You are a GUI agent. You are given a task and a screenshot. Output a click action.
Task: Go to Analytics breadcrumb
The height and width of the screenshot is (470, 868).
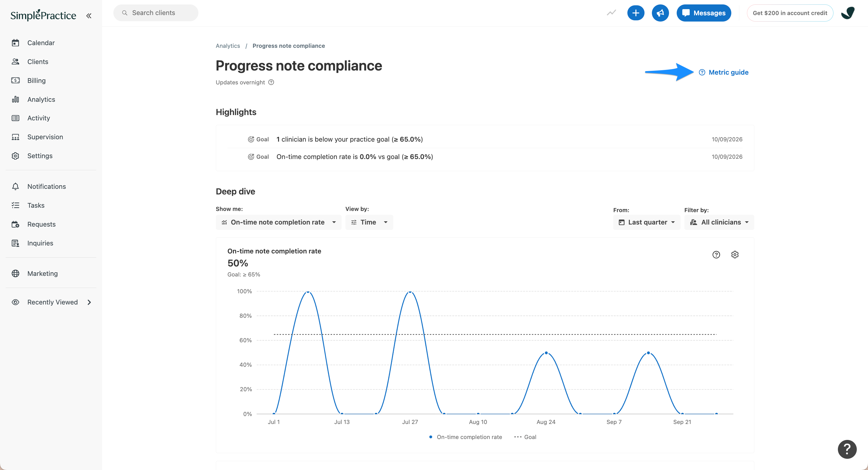228,45
